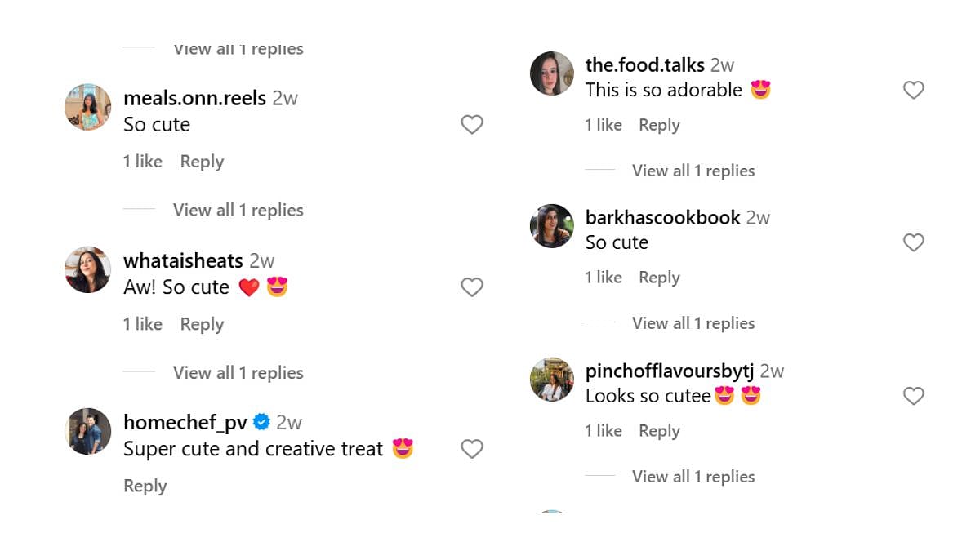
Task: Show replies under barkhascookbook comment
Action: pos(693,323)
